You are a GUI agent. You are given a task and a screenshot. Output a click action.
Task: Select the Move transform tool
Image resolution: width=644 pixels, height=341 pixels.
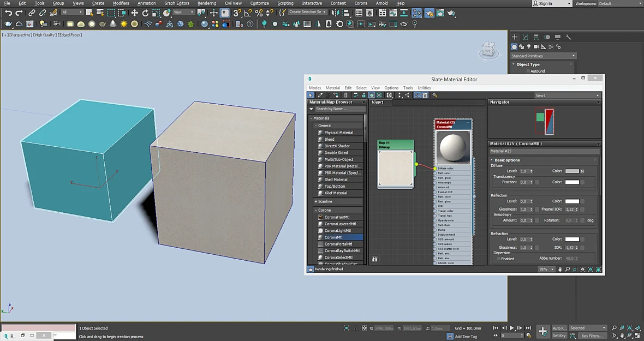click(x=134, y=13)
